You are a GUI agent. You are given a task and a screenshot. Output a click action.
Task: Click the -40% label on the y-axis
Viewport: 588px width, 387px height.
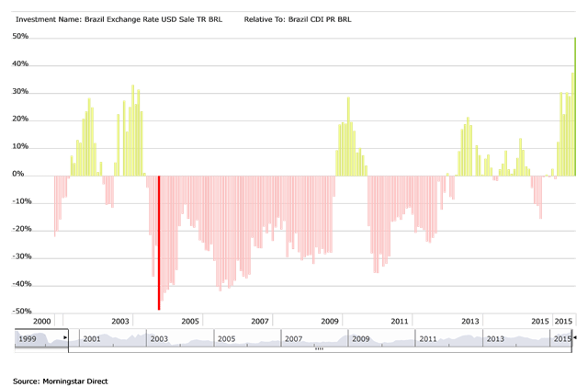[22, 284]
